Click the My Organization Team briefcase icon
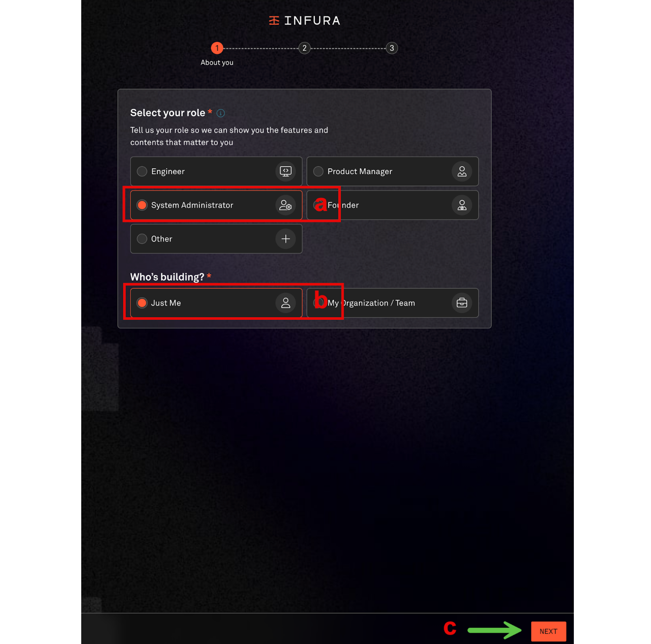 (x=462, y=303)
